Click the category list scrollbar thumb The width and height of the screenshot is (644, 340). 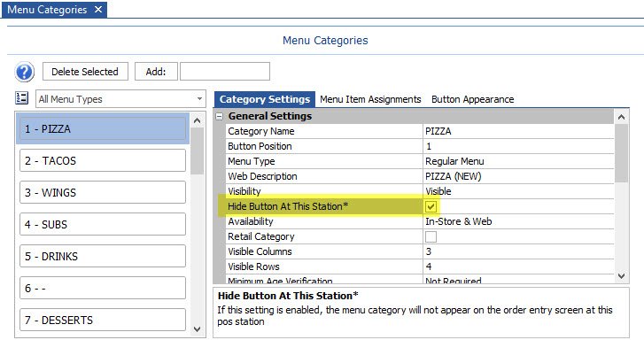coord(198,151)
